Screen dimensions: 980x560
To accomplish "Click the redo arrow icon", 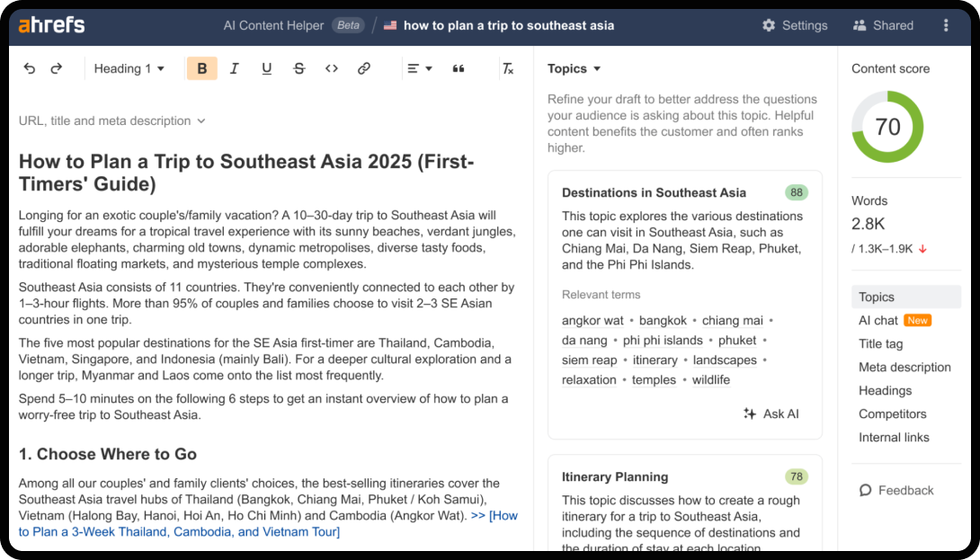I will [x=57, y=68].
